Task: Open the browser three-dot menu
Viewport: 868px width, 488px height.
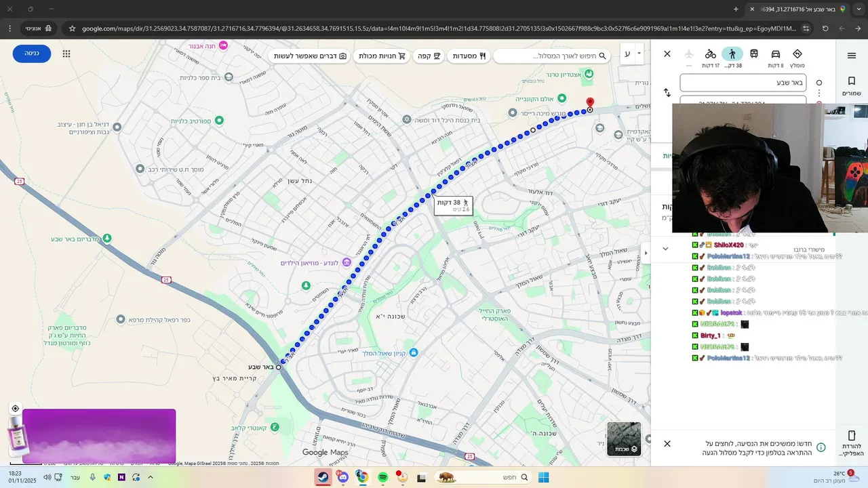Action: point(9,28)
